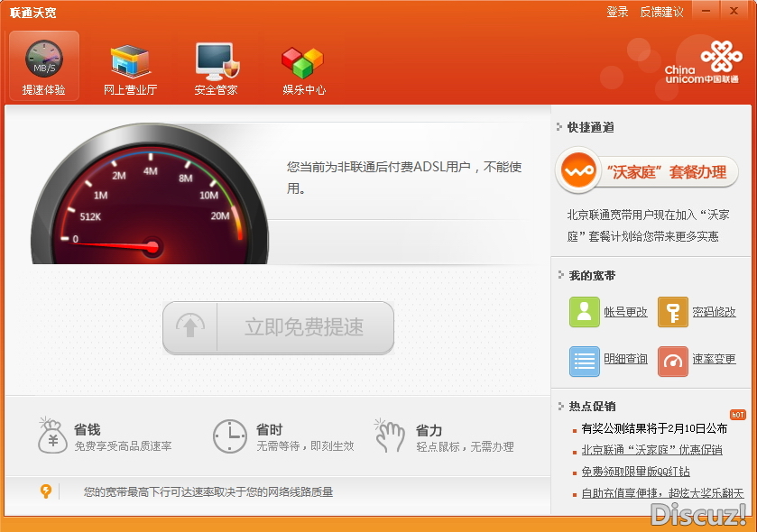
Task: Click the 512K mark on the gauge
Action: tap(90, 216)
